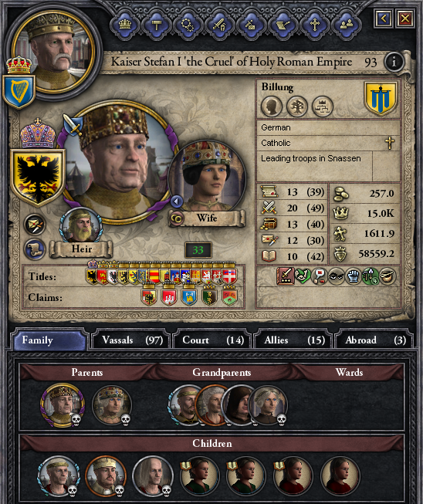Screen dimensions: 423x504
Task: Open the crown realm menu icon
Action: (125, 25)
